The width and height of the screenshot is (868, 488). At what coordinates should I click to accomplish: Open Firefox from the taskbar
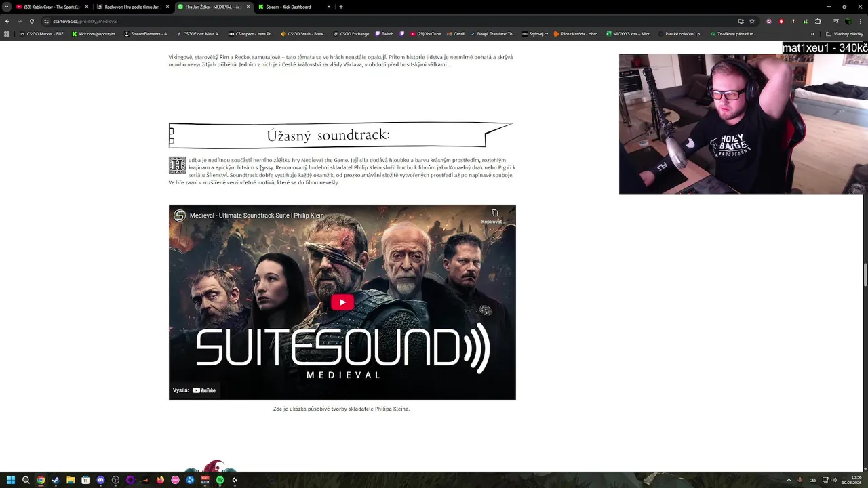click(160, 480)
